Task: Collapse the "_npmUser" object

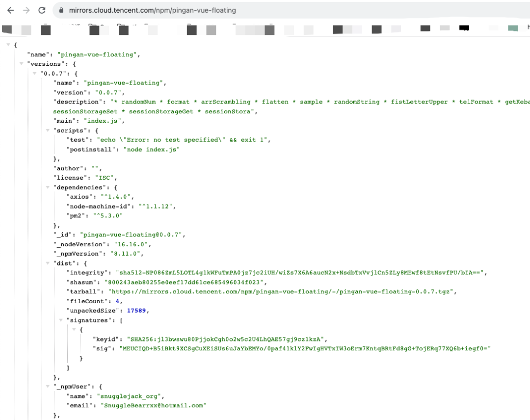Action: (x=48, y=386)
